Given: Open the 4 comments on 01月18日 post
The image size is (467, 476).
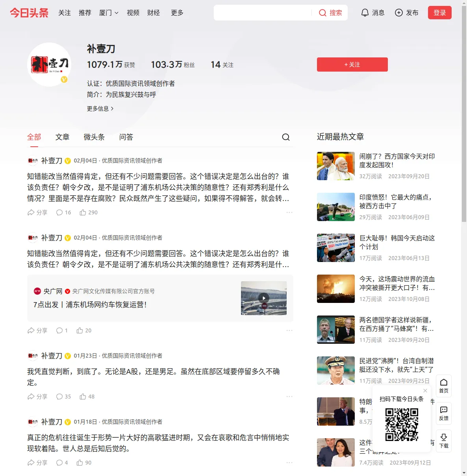Looking at the screenshot, I should click(x=62, y=463).
